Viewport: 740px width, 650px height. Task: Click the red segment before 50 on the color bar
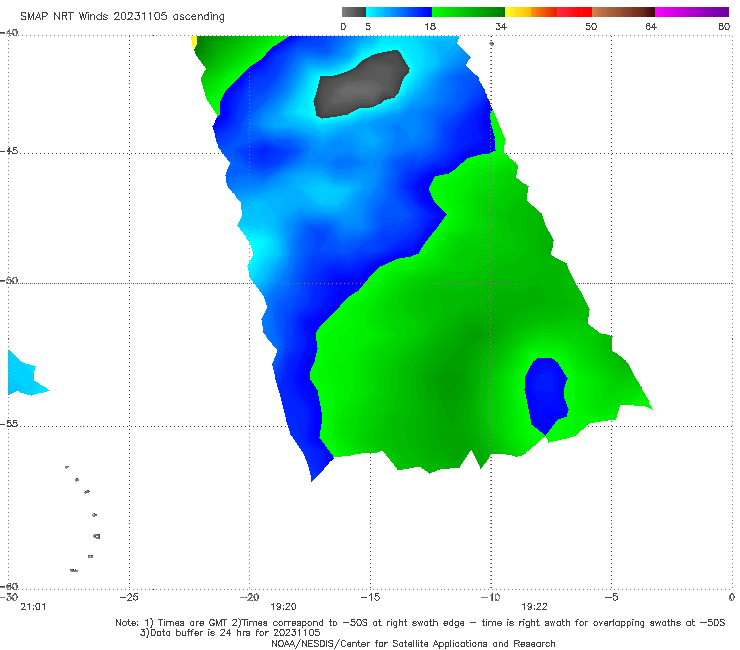point(574,12)
